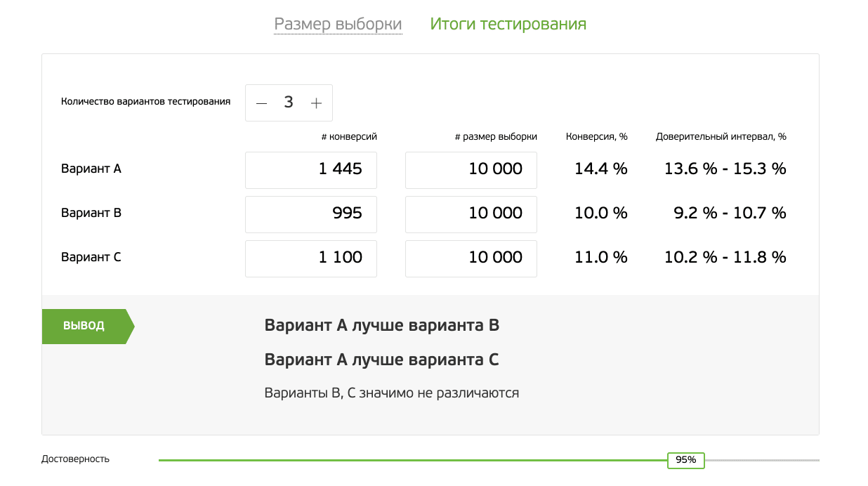Decrease variant count with minus icon
This screenshot has height=486, width=868.
(x=262, y=103)
